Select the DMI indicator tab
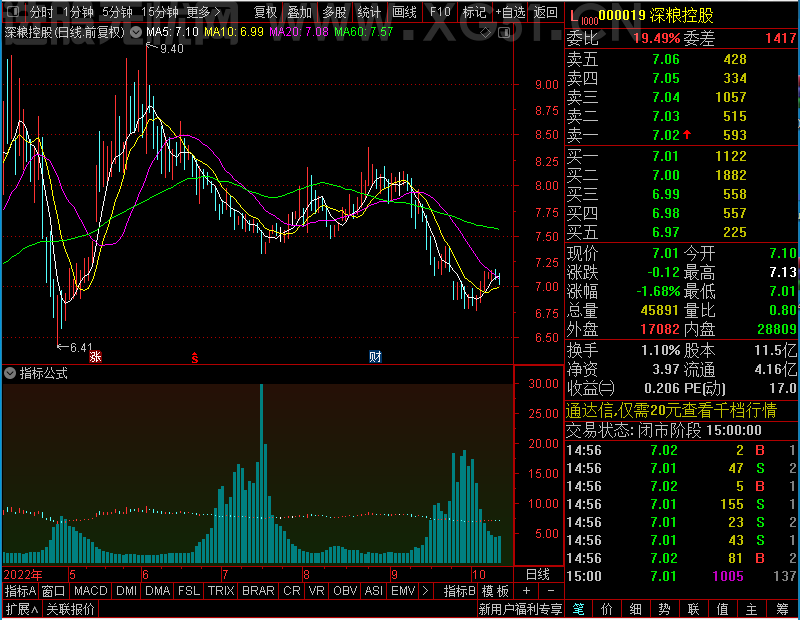The width and height of the screenshot is (800, 620). tap(126, 591)
